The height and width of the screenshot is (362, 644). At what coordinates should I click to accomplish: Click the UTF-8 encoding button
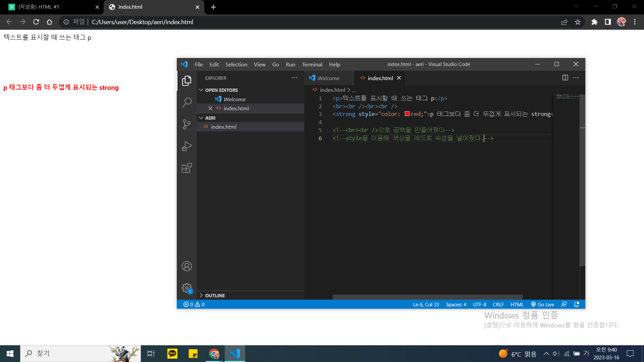point(479,304)
